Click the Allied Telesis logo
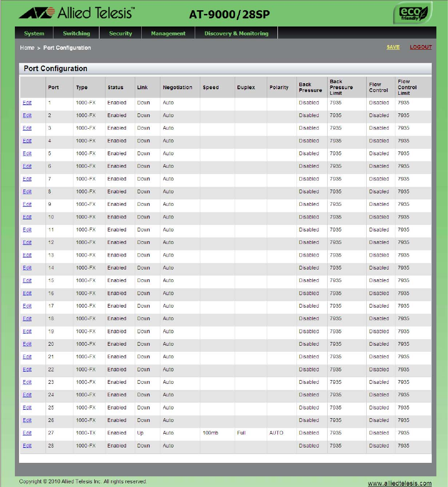This screenshot has height=487, width=448. tap(76, 13)
